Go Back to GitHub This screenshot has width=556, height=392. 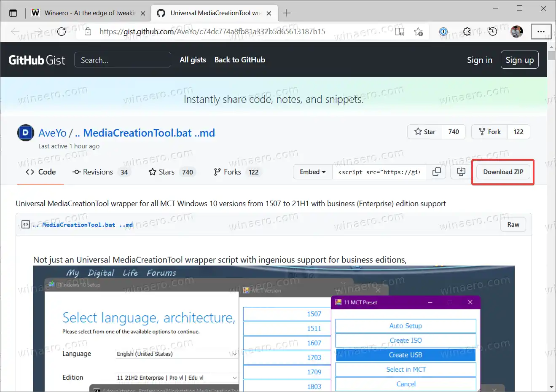[x=240, y=60]
